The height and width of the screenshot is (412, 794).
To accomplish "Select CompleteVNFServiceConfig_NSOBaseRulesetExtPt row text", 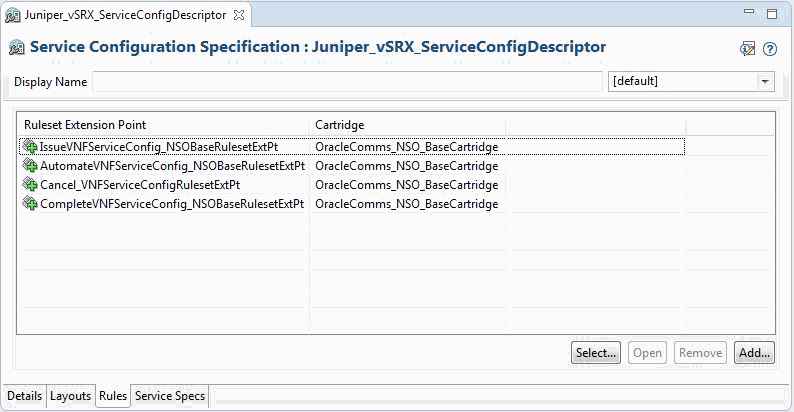I will click(172, 204).
